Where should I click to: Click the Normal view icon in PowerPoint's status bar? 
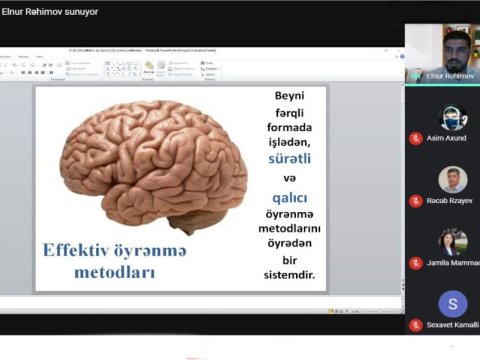click(331, 311)
